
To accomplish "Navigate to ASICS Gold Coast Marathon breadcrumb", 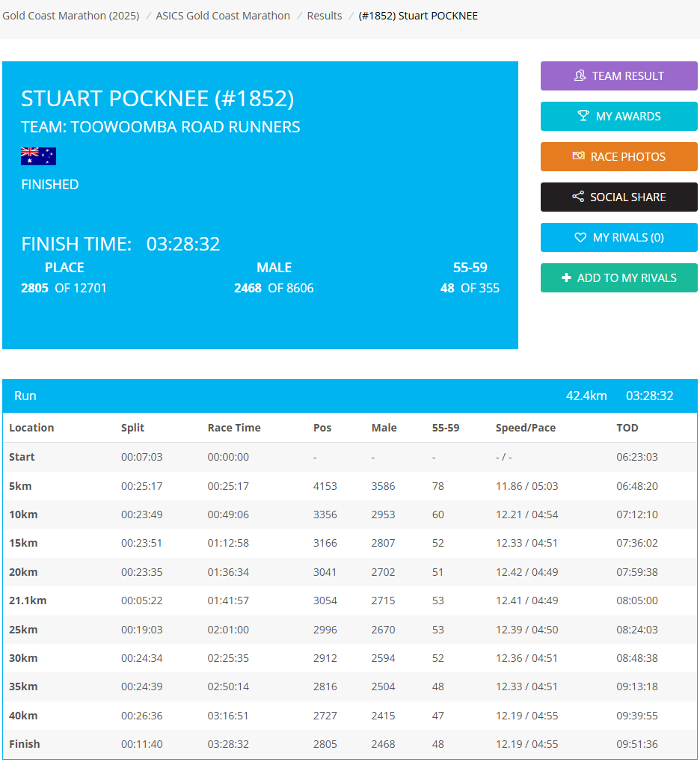I will coord(223,15).
